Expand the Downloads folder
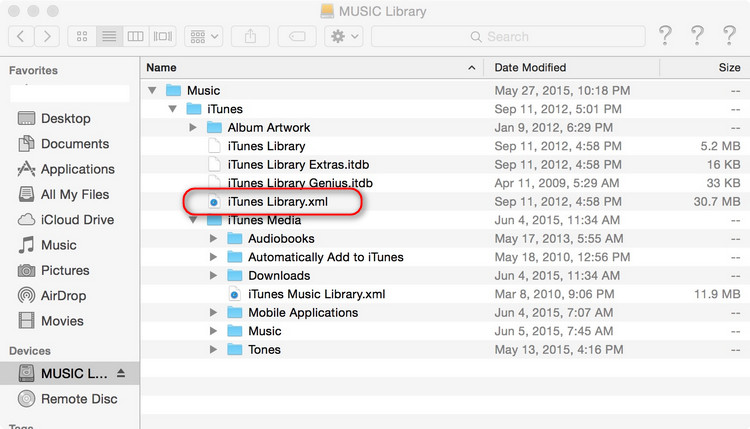The image size is (750, 429). pyautogui.click(x=213, y=276)
